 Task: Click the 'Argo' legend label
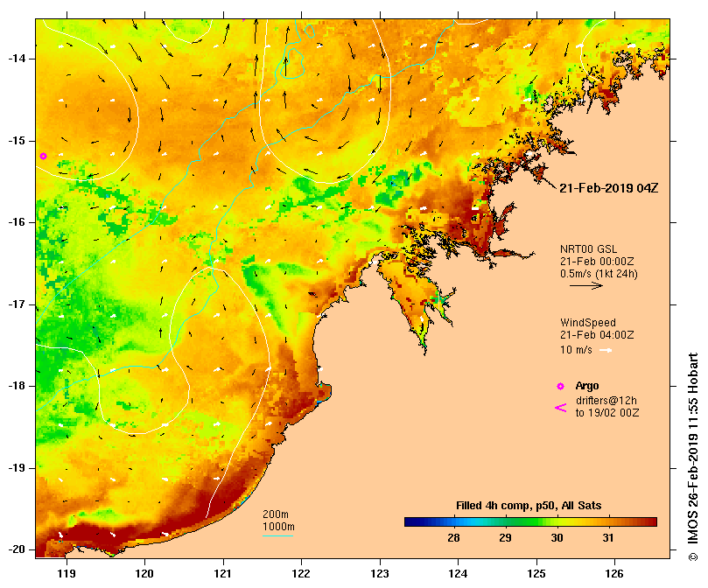point(587,386)
